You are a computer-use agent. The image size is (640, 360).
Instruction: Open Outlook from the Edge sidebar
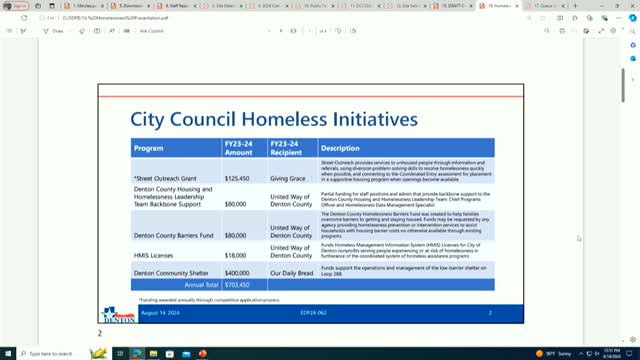tap(633, 58)
